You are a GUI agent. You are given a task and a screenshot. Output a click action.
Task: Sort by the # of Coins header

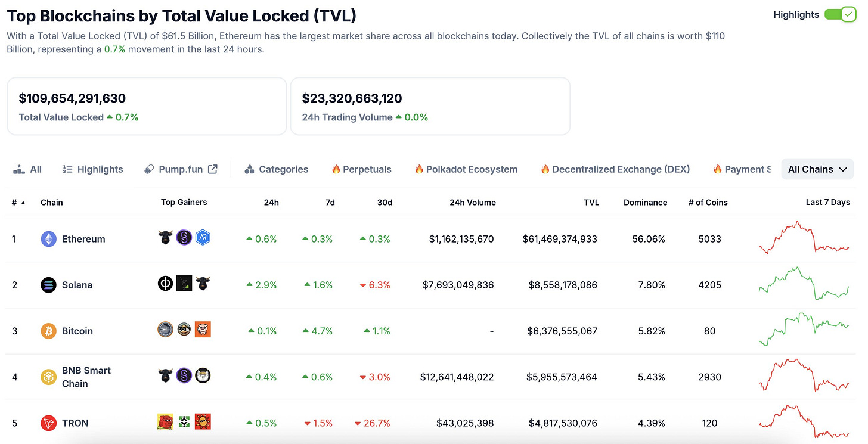(708, 203)
